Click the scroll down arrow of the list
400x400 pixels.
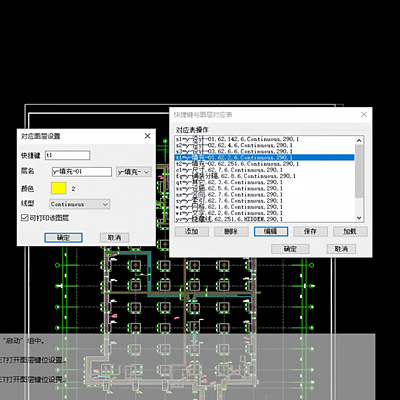click(359, 218)
